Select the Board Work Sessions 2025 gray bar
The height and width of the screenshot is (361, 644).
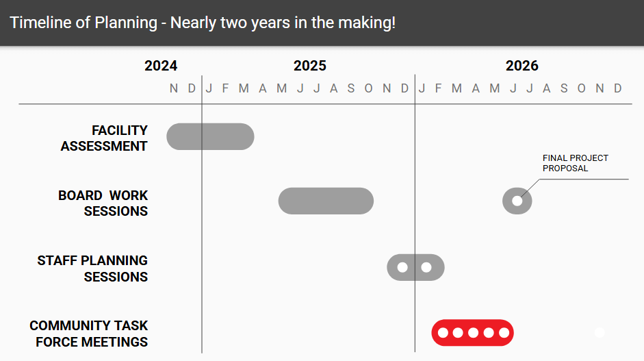point(326,201)
